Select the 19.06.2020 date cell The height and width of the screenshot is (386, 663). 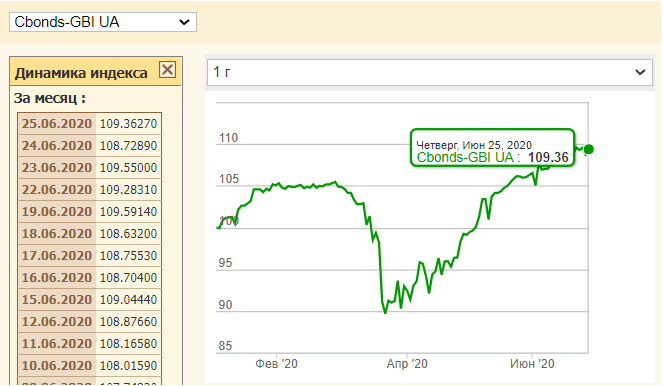pyautogui.click(x=57, y=211)
